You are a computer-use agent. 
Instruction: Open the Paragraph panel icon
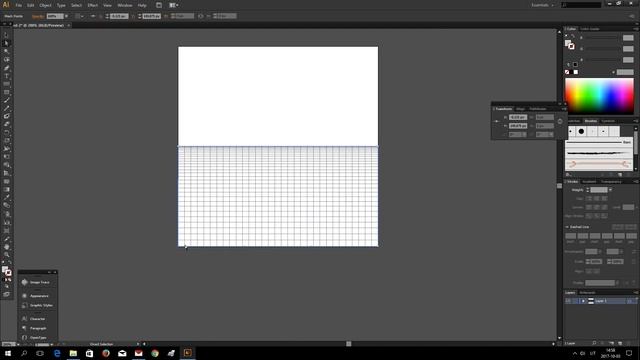24,328
